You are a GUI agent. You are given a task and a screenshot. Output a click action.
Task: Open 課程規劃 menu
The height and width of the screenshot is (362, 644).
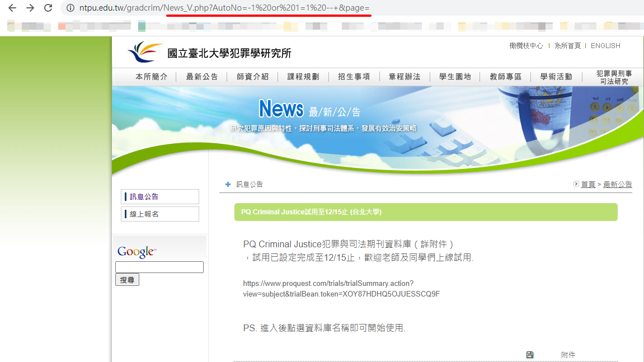pos(303,77)
